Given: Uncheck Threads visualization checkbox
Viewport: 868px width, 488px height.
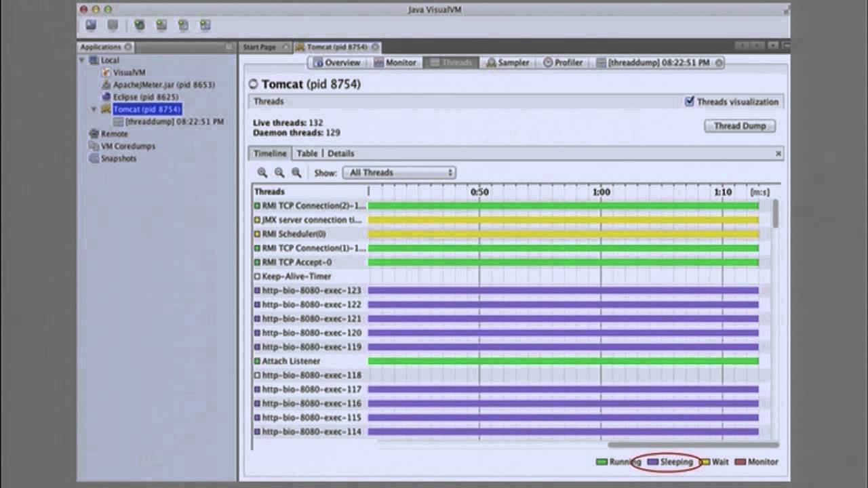Looking at the screenshot, I should click(690, 102).
